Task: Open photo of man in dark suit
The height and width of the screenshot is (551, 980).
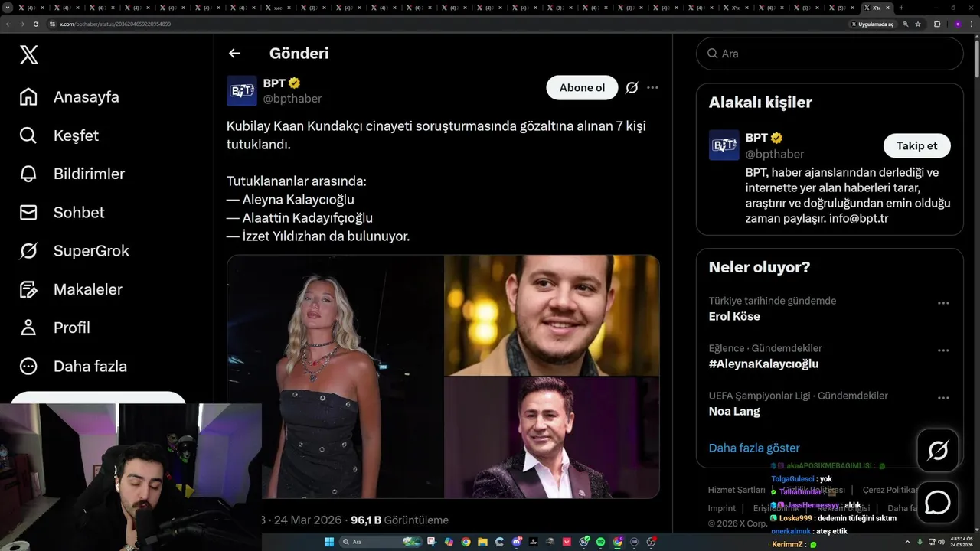Action: point(552,438)
